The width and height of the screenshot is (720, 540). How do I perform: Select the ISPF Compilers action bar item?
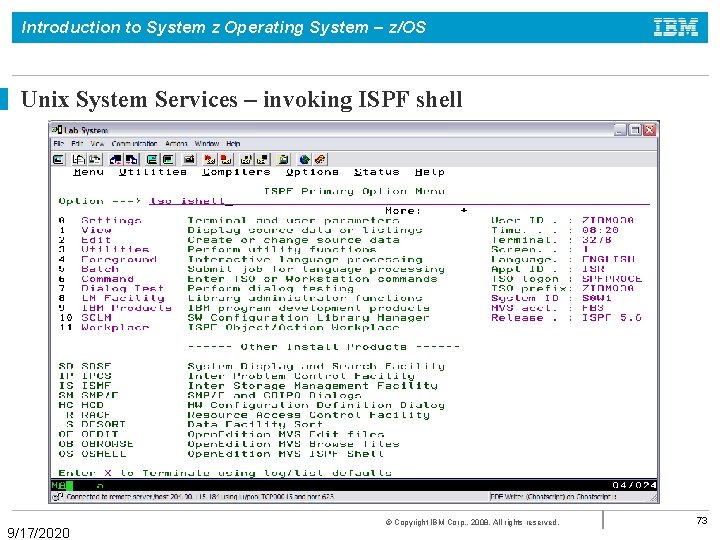tap(236, 172)
